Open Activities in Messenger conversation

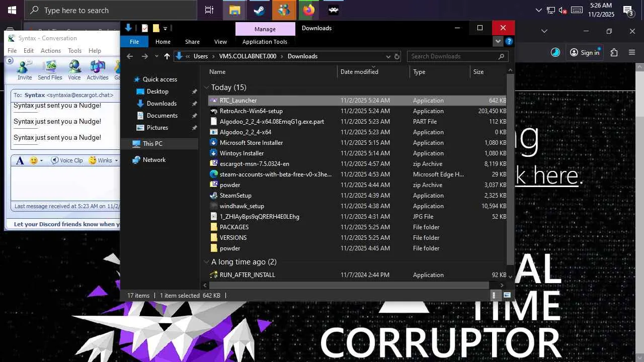pyautogui.click(x=98, y=70)
